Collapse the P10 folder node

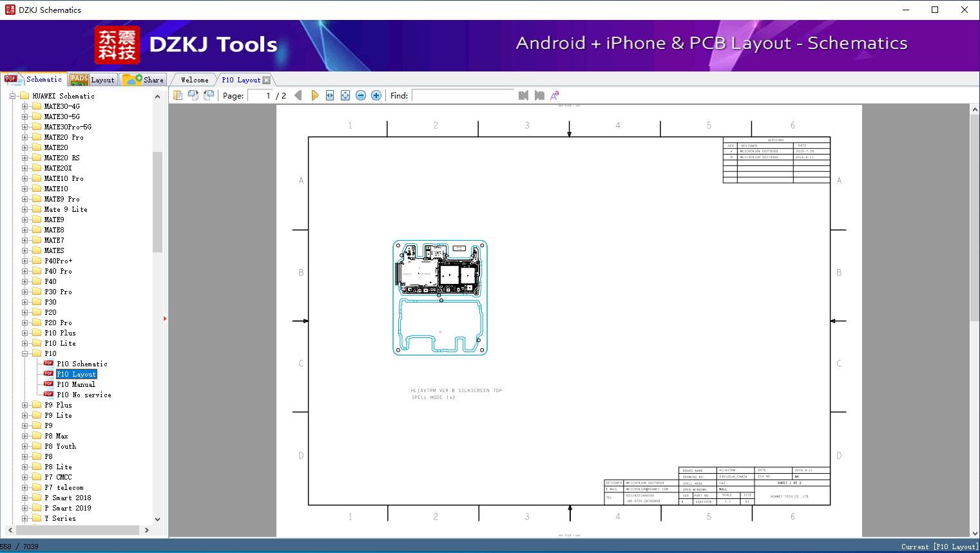(x=24, y=353)
